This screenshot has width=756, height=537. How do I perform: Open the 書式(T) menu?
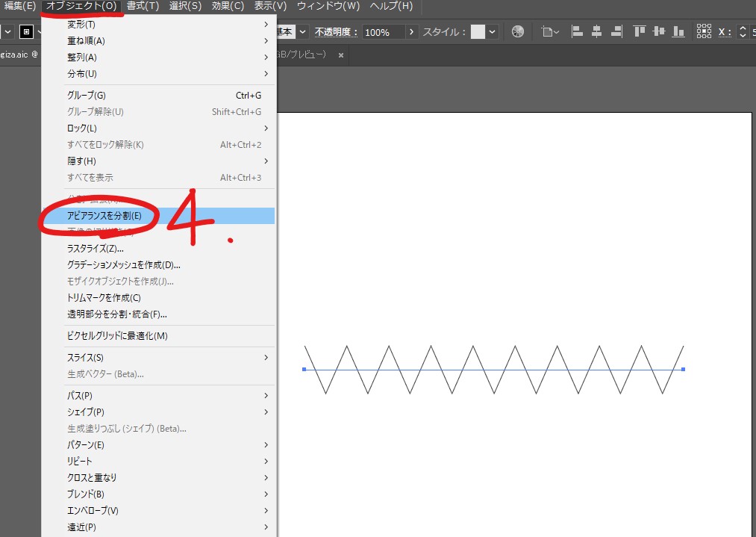[x=143, y=6]
